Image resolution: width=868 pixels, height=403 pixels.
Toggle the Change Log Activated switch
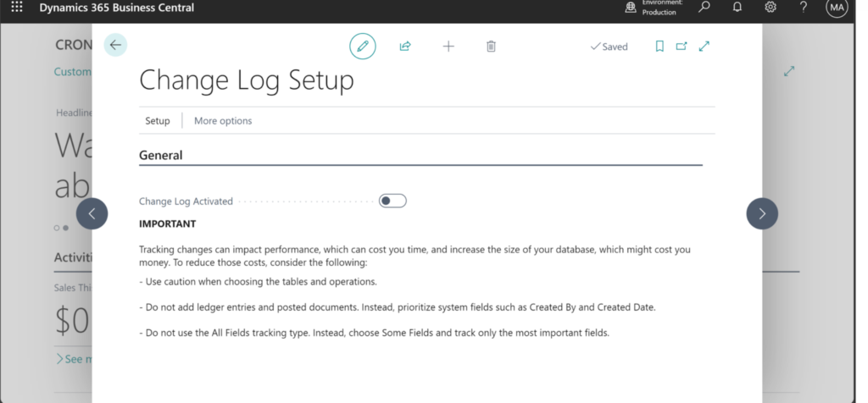point(392,201)
